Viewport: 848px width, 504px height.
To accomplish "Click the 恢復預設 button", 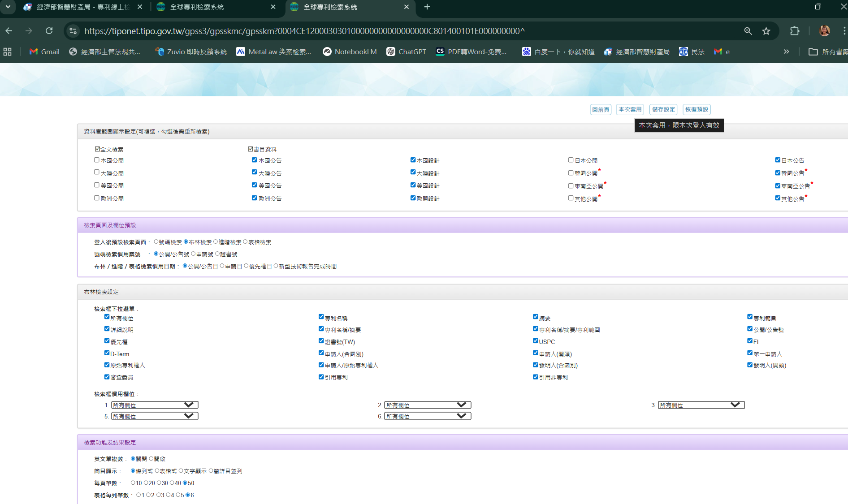I will 697,109.
